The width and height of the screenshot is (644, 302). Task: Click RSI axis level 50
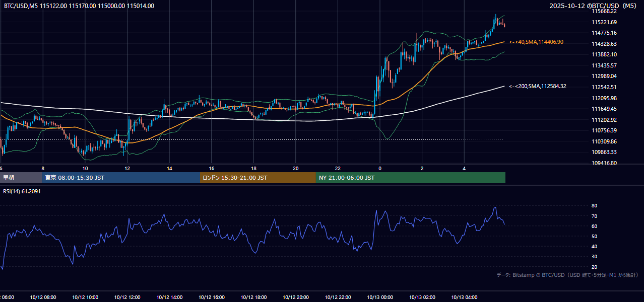coord(594,236)
